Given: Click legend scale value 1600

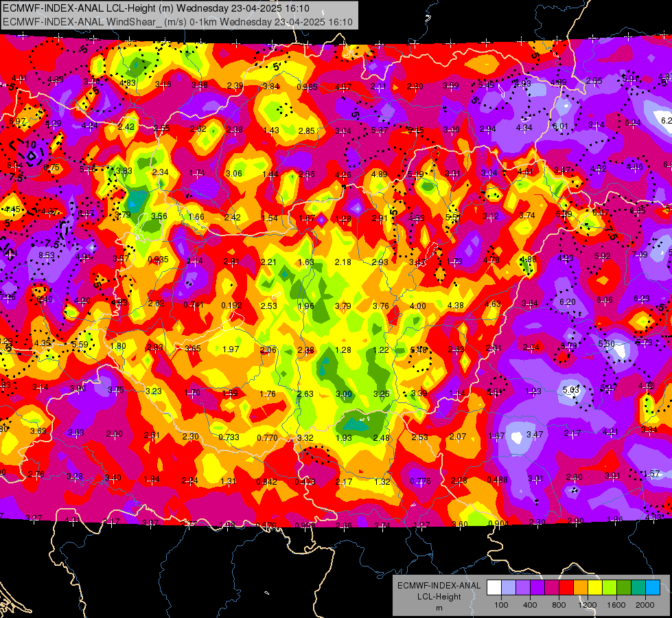Looking at the screenshot, I should (x=616, y=605).
